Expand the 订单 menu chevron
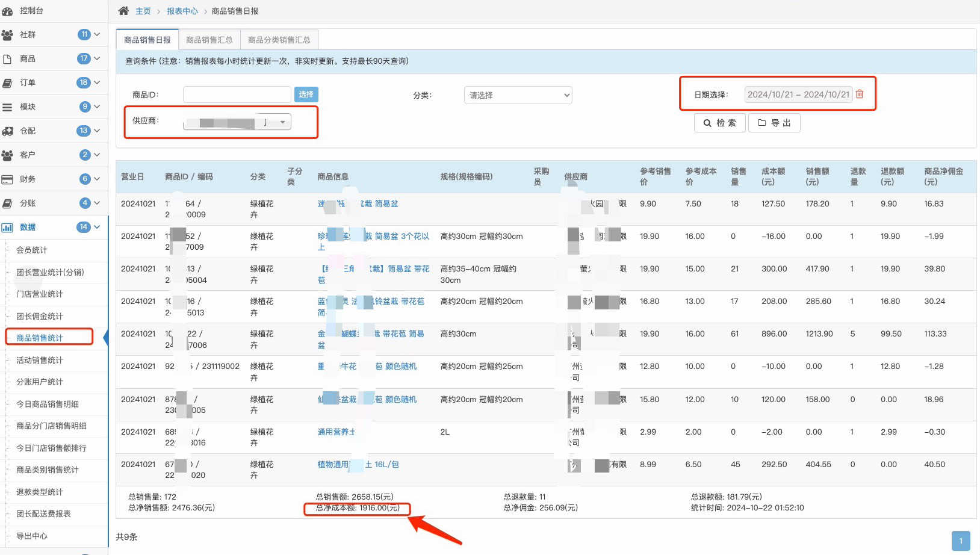The width and height of the screenshot is (980, 555). [97, 82]
